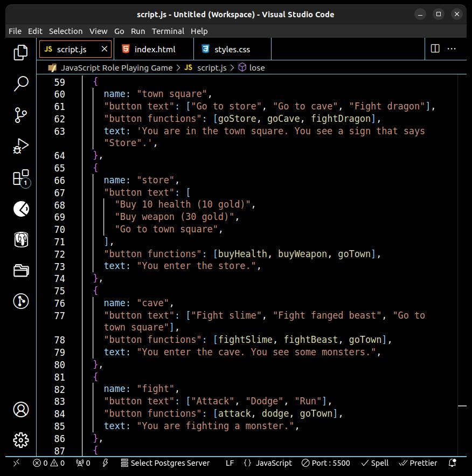The width and height of the screenshot is (472, 476).
Task: Click the buyHealth function reference
Action: (x=242, y=254)
